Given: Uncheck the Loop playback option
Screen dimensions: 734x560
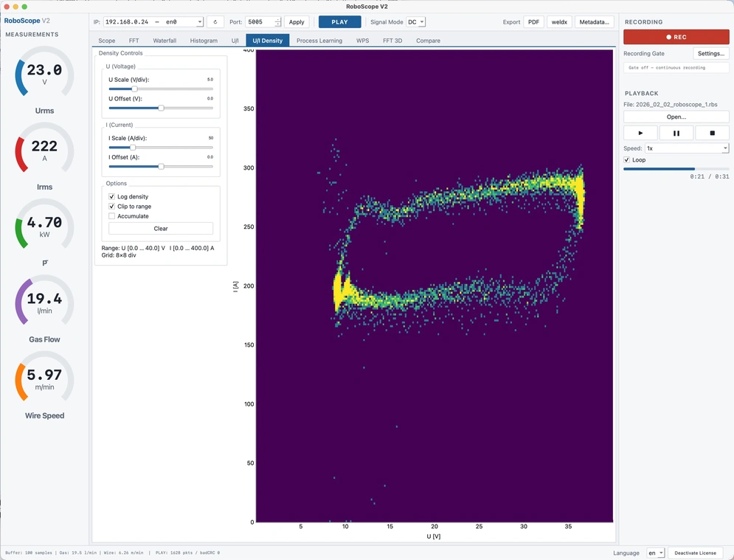Looking at the screenshot, I should click(x=627, y=159).
